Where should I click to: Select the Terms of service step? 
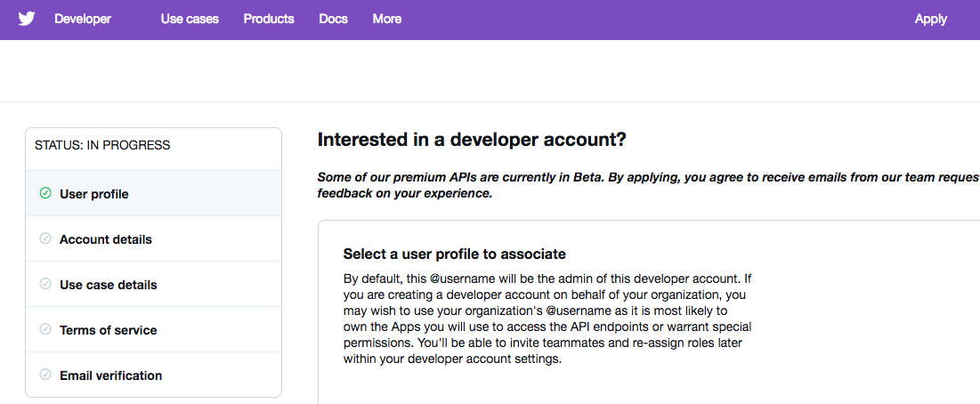click(154, 329)
